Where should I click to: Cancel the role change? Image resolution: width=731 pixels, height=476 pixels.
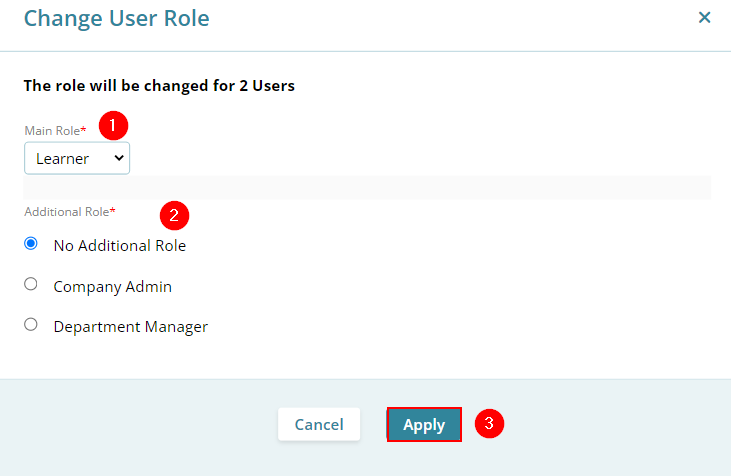tap(319, 424)
